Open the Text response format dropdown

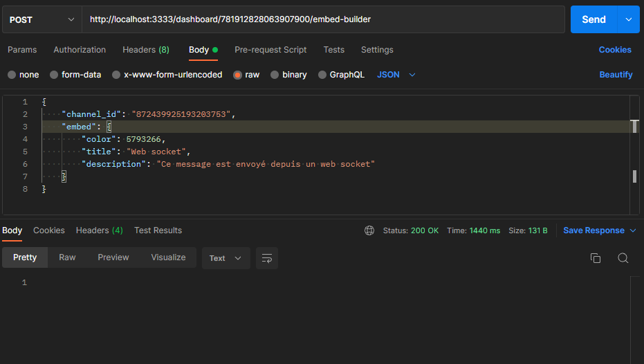[x=226, y=258]
